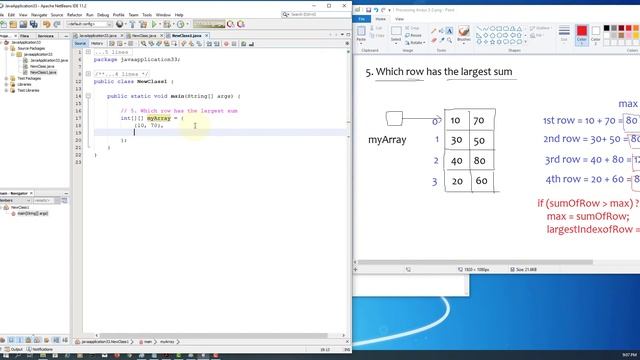This screenshot has width=640, height=360.
Task: Open the Window menu in NetBeans
Action: tap(163, 15)
